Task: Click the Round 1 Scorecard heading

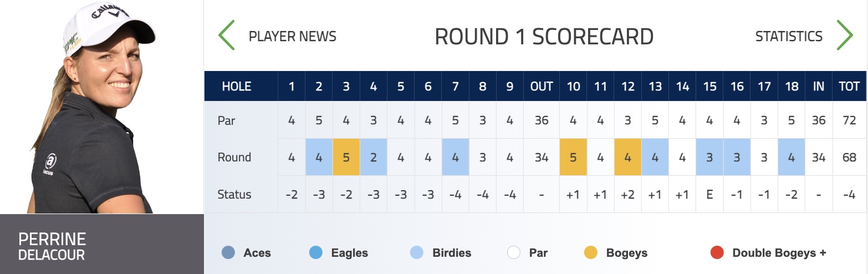Action: coord(544,37)
